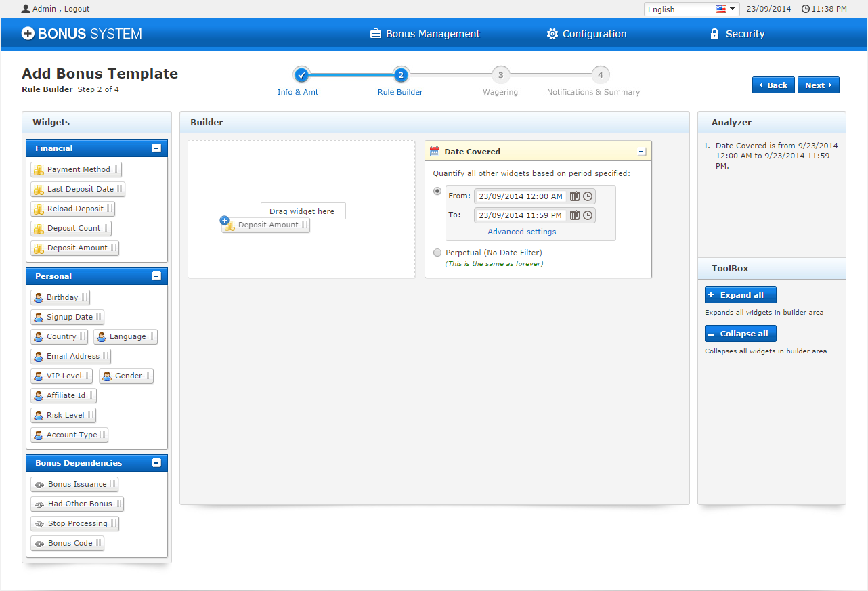Click the From date input field

point(520,196)
